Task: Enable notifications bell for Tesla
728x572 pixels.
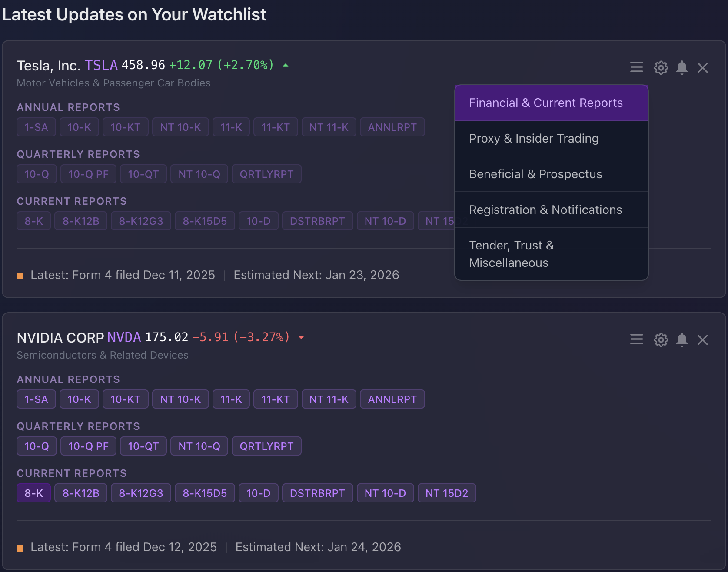Action: (x=681, y=67)
